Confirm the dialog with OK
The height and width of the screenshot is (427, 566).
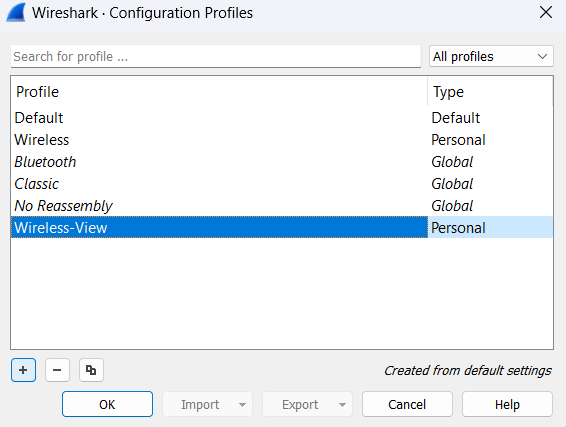pyautogui.click(x=107, y=404)
